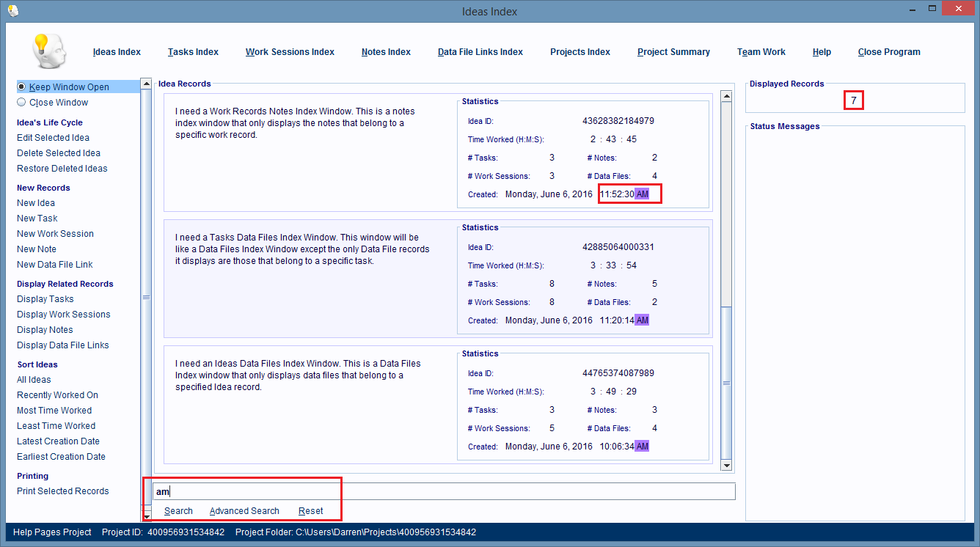980x547 pixels.
Task: Click into the search text field containing 'am'
Action: 444,491
